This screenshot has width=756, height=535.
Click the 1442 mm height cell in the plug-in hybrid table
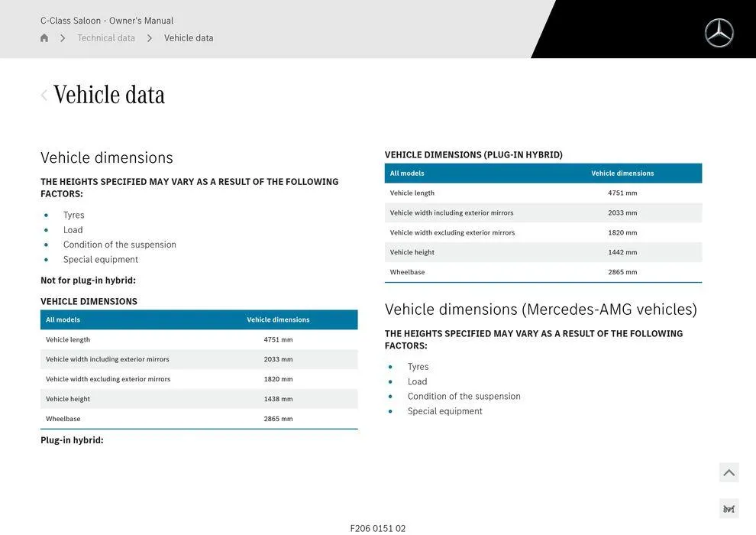pyautogui.click(x=622, y=252)
